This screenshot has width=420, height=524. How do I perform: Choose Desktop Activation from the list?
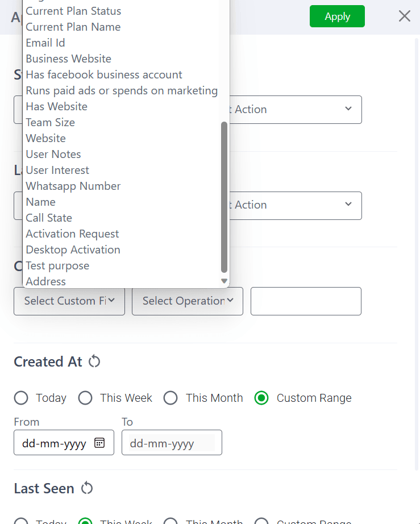[x=73, y=249]
